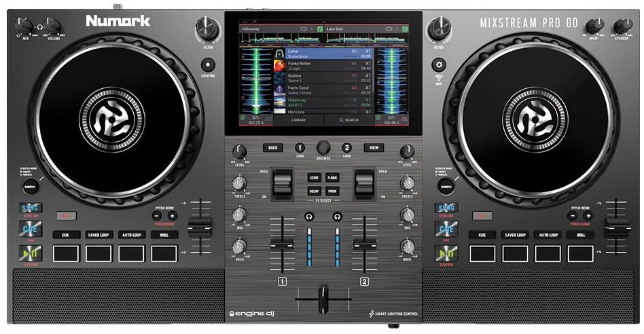Enable the ECHO effect
Viewport: 644px width, 334px height.
(x=315, y=178)
